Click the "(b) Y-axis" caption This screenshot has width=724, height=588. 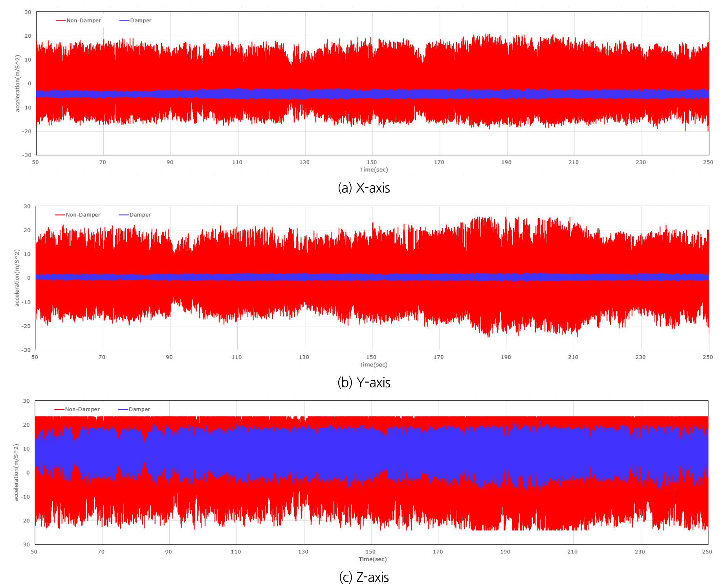click(364, 382)
